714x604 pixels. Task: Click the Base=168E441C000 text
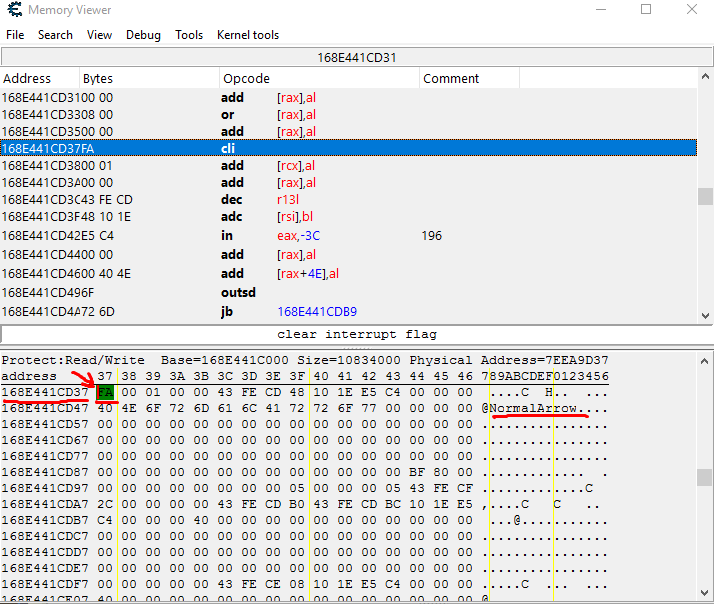point(224,360)
